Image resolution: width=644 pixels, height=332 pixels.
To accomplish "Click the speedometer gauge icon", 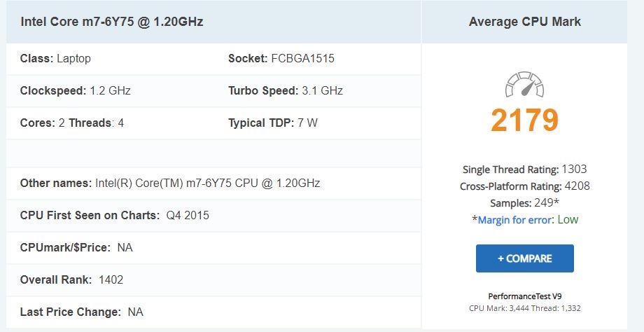I will point(524,86).
